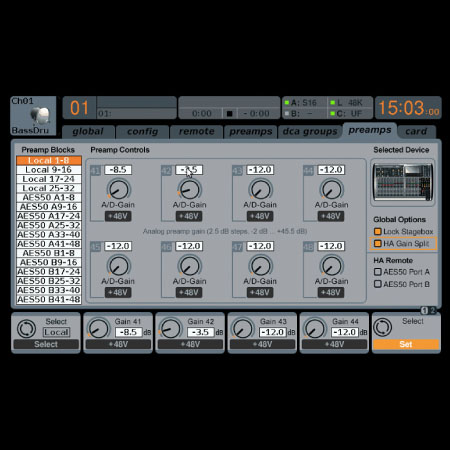Screen dimensions: 450x450
Task: Click the Ch01 BassDru channel icon
Action: tap(41, 115)
